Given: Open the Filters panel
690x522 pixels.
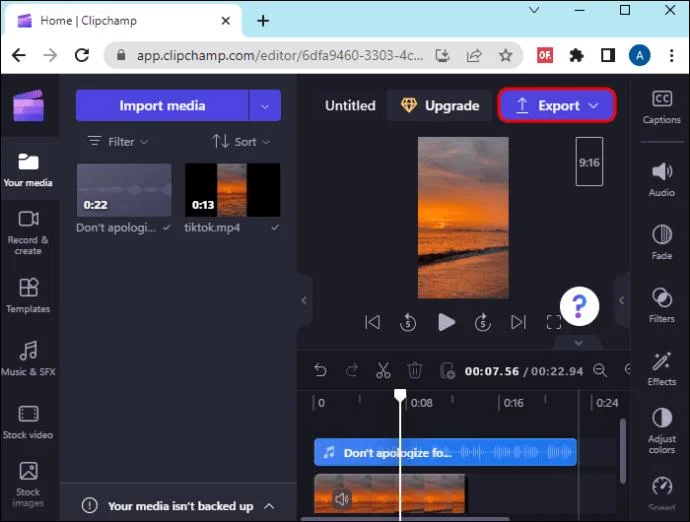Looking at the screenshot, I should 661,305.
